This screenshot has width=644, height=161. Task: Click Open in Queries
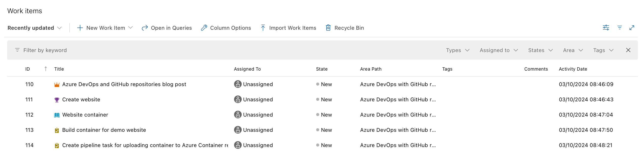tap(167, 28)
